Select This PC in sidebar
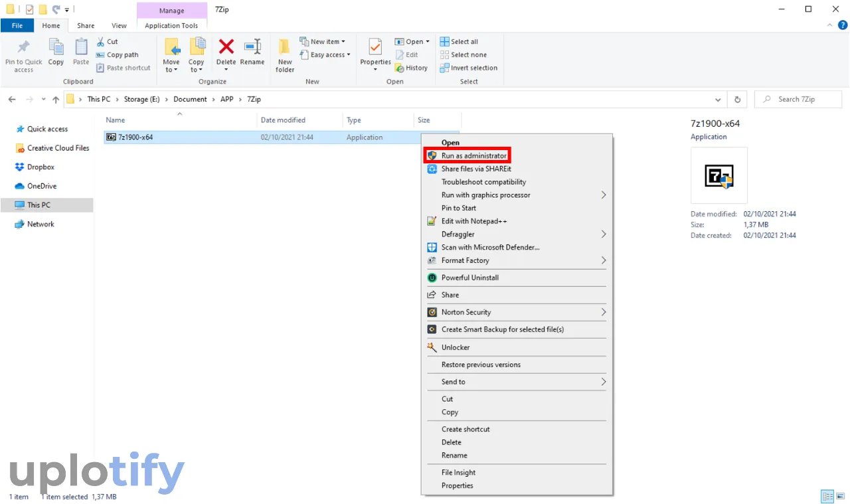The width and height of the screenshot is (850, 504). pyautogui.click(x=46, y=205)
